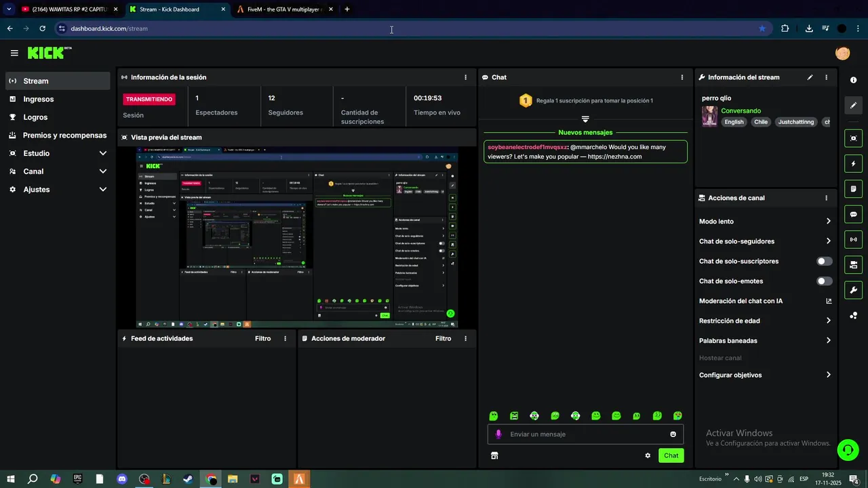
Task: Open Premios y recompensas in the sidebar
Action: coord(58,135)
